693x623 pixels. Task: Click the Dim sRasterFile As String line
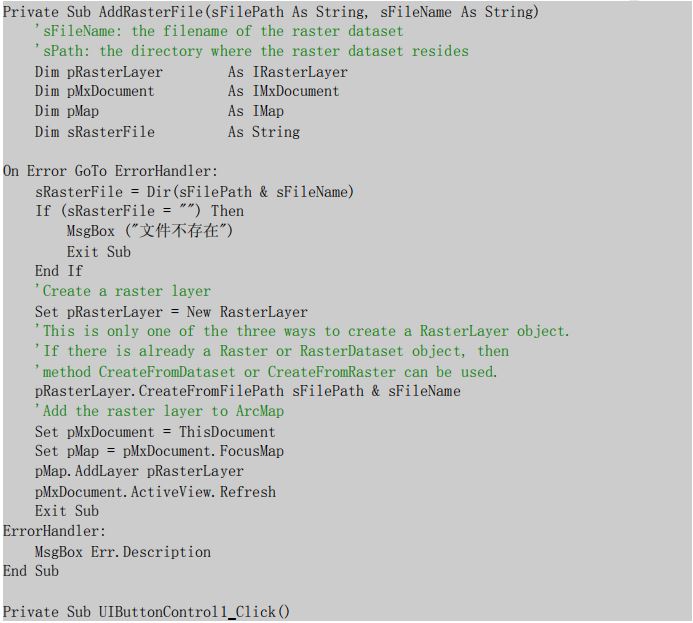coord(167,132)
